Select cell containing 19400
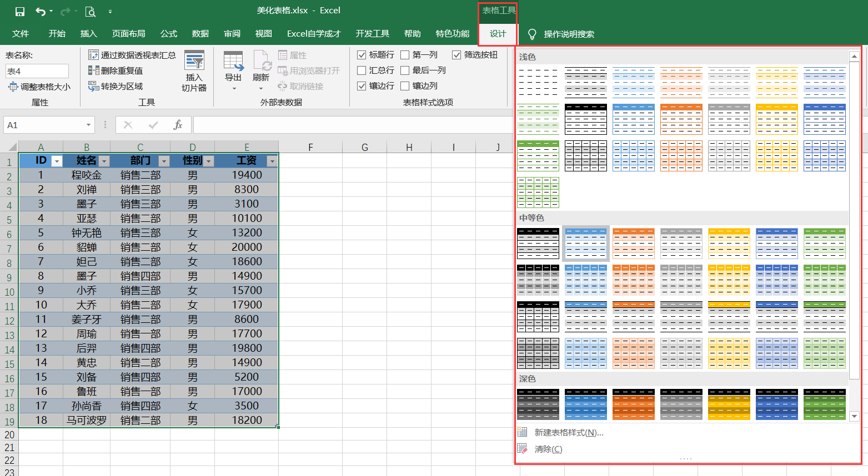Screen dimensions: 868x476 coord(247,175)
